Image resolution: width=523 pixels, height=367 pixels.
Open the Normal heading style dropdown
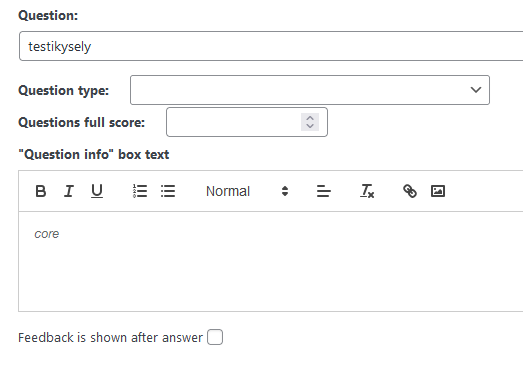(x=247, y=191)
